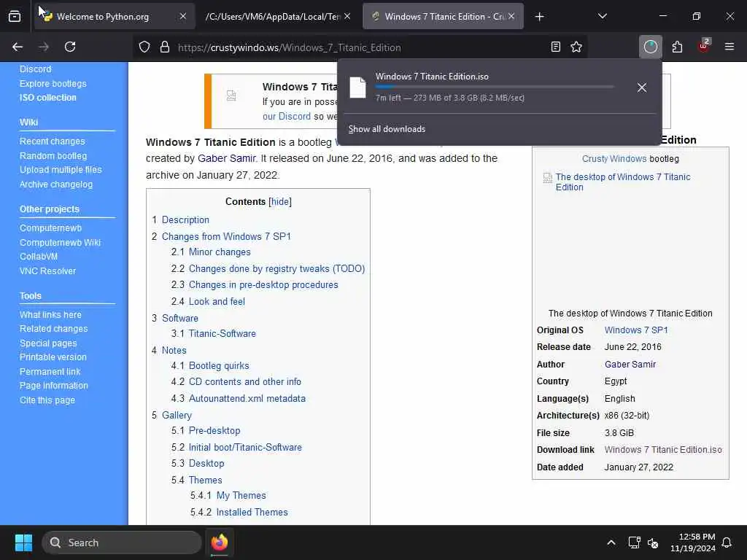Jump to Bootleg quirks section
Screen dimensions: 747x560
[219, 366]
